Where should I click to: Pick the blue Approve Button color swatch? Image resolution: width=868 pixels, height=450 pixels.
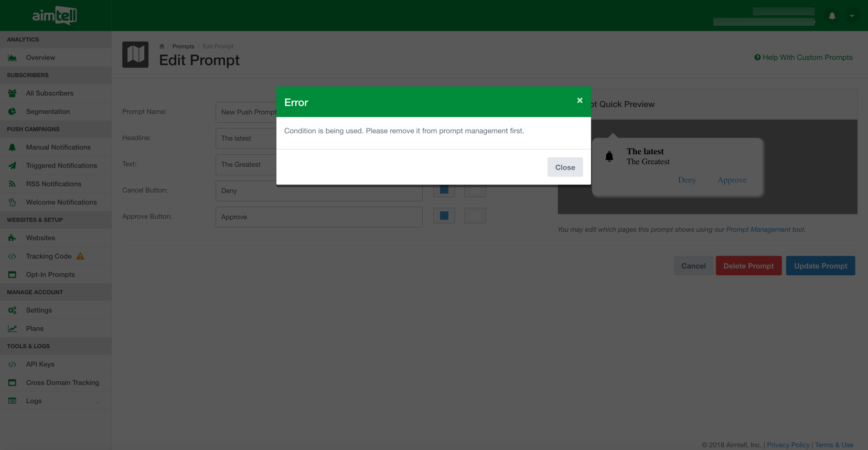[444, 216]
